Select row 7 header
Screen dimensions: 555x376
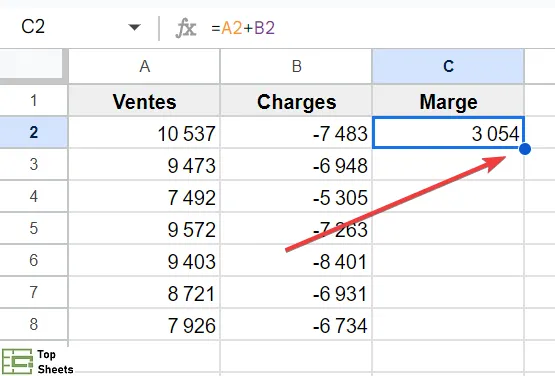click(34, 292)
